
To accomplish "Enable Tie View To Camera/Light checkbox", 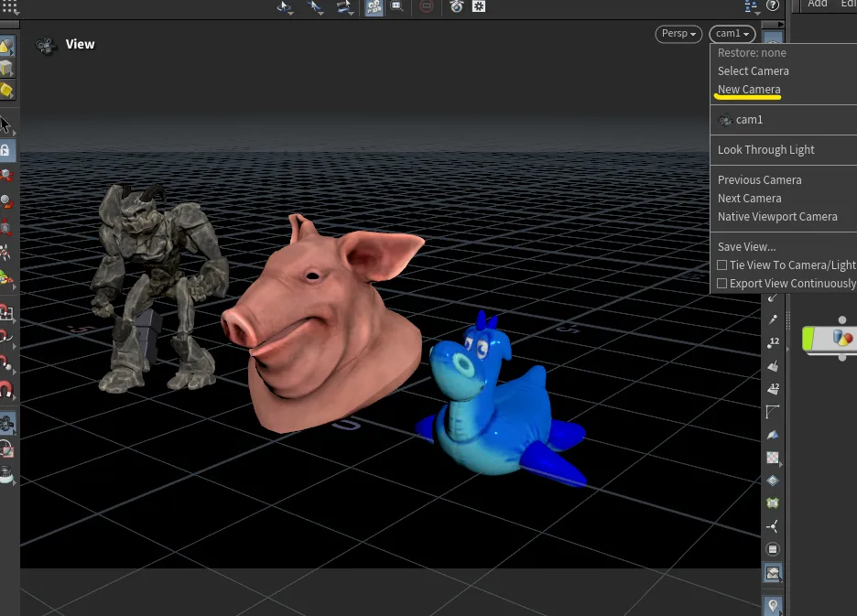I will tap(722, 265).
